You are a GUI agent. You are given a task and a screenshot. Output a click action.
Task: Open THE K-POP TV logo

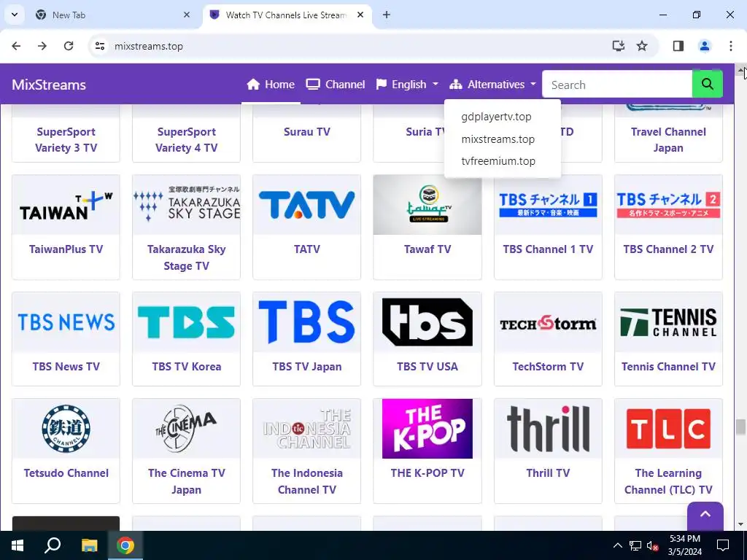(427, 429)
